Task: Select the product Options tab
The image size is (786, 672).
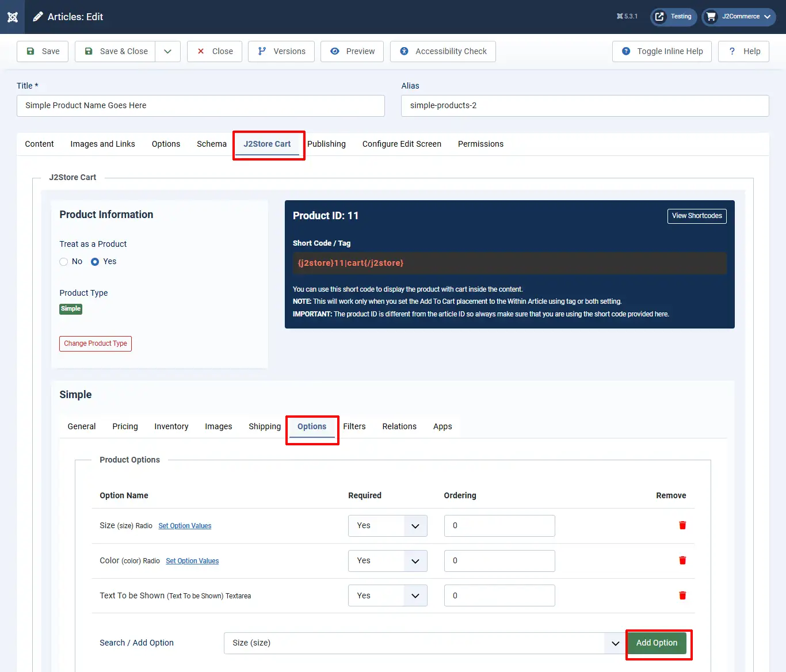Action: coord(312,426)
